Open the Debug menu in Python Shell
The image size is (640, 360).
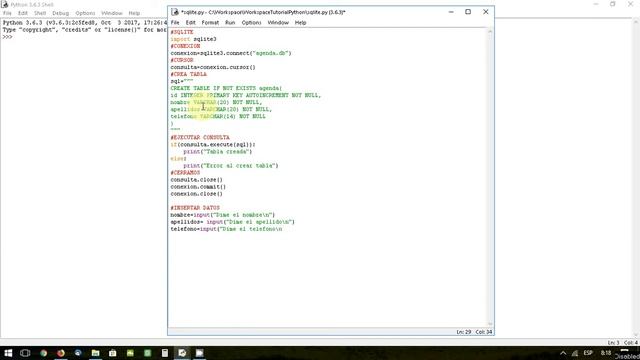(60, 13)
